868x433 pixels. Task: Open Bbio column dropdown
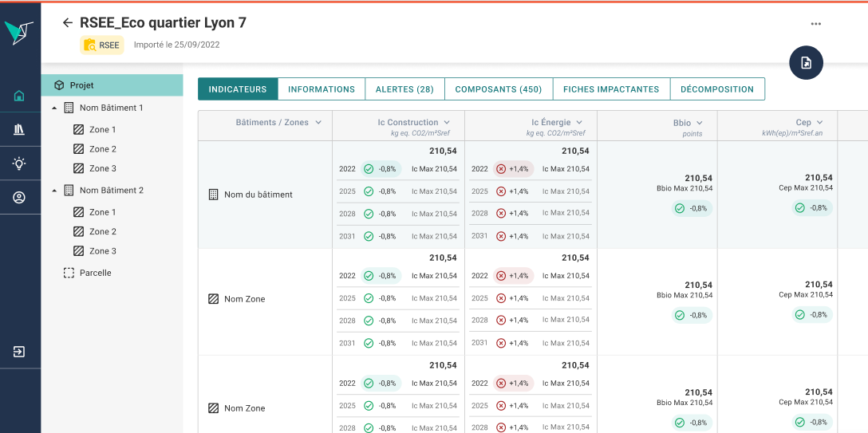[x=699, y=122]
